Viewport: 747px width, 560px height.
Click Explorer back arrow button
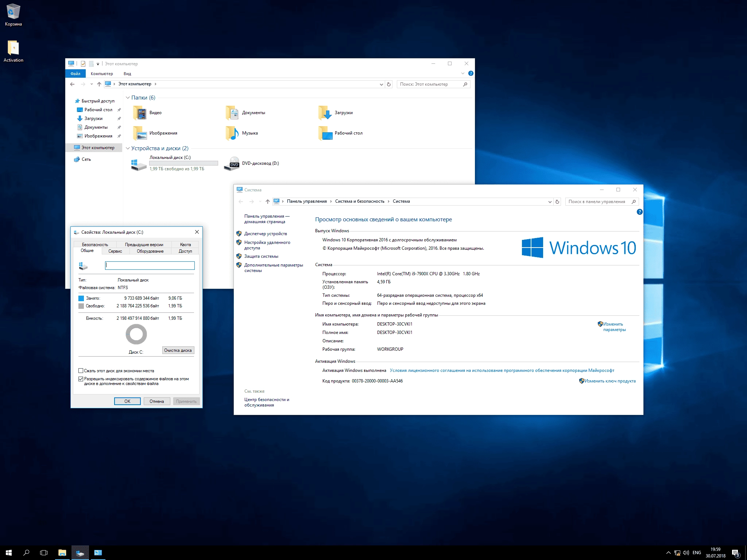pyautogui.click(x=72, y=84)
